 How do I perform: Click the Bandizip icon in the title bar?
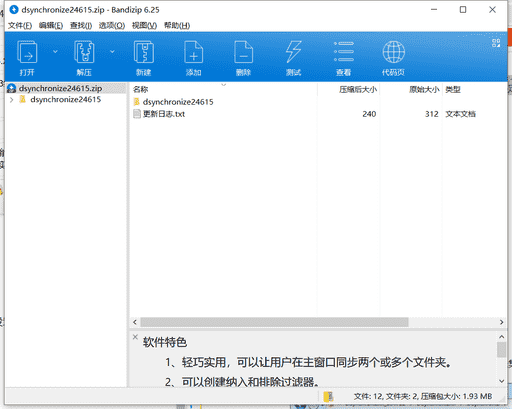[x=14, y=10]
